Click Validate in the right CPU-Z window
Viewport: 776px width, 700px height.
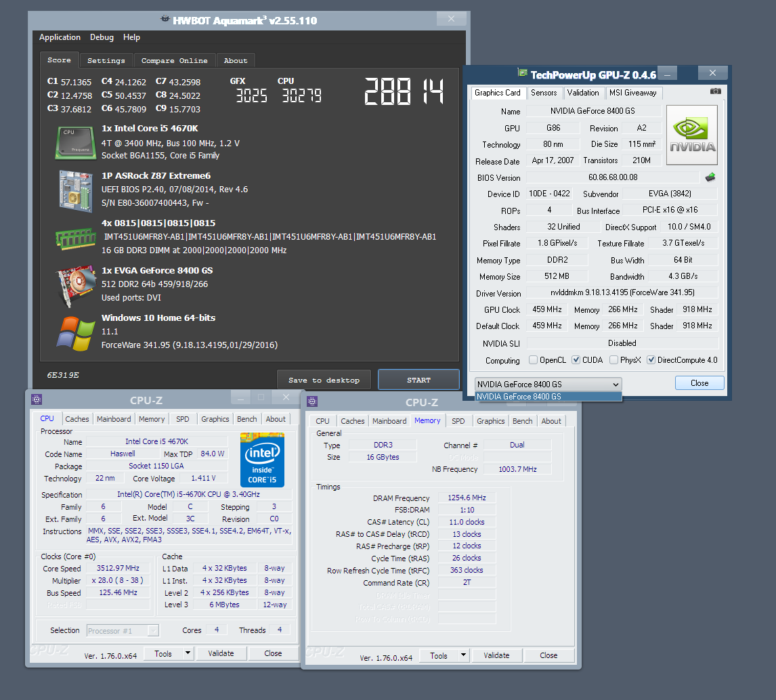tap(496, 655)
